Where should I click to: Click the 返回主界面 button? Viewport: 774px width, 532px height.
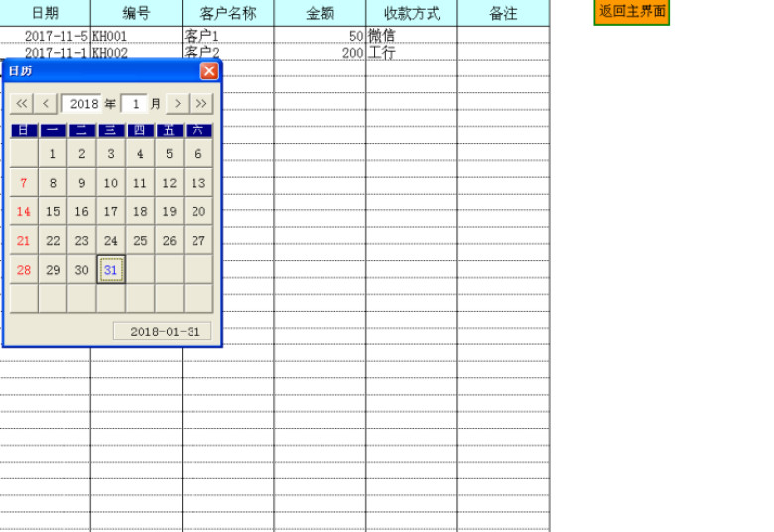(x=632, y=12)
